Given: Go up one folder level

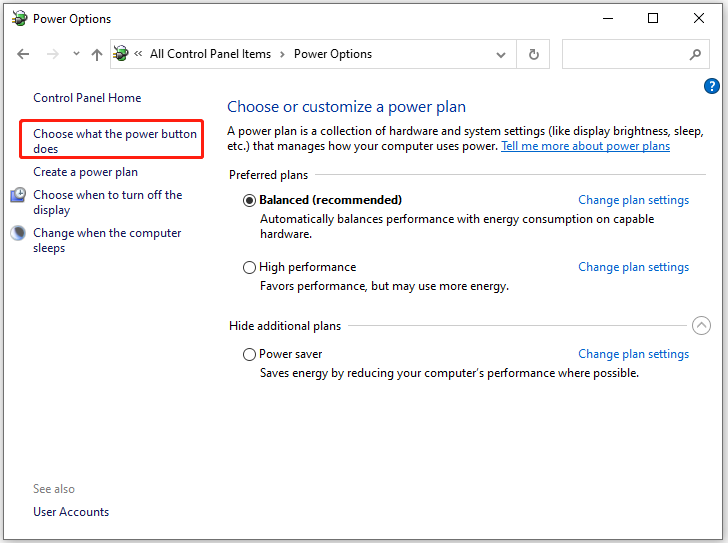Looking at the screenshot, I should coord(97,54).
